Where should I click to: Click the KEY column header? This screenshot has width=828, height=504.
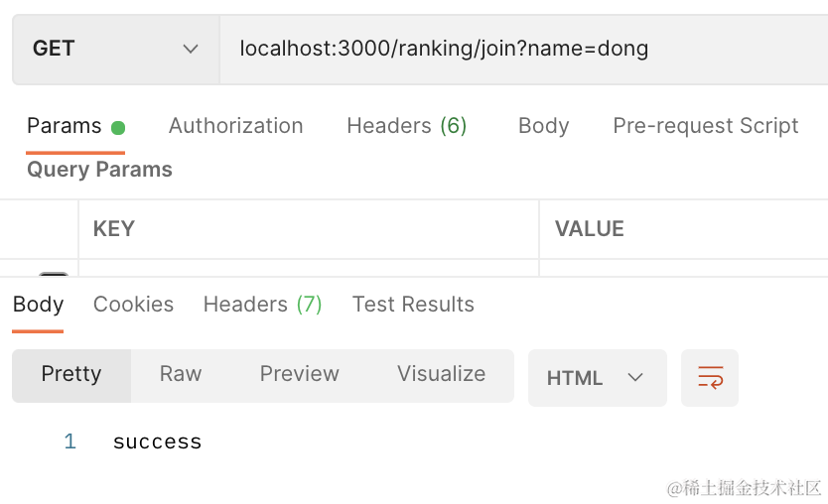pos(113,229)
